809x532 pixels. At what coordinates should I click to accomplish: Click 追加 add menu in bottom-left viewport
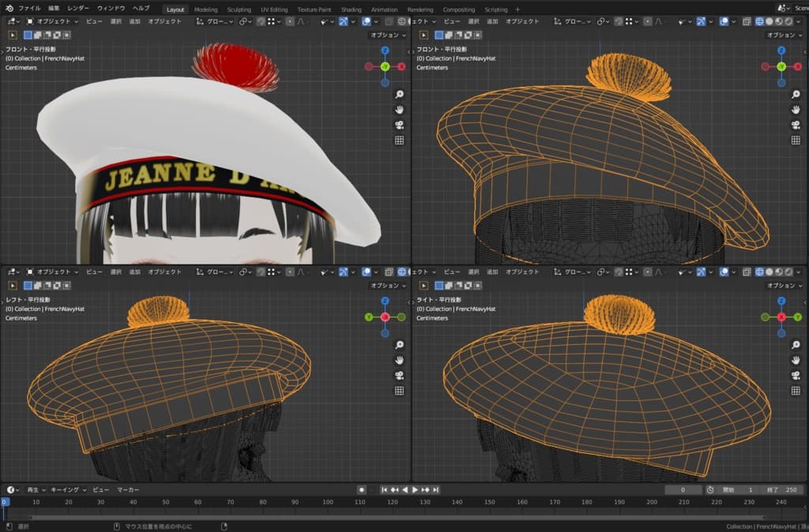click(135, 272)
